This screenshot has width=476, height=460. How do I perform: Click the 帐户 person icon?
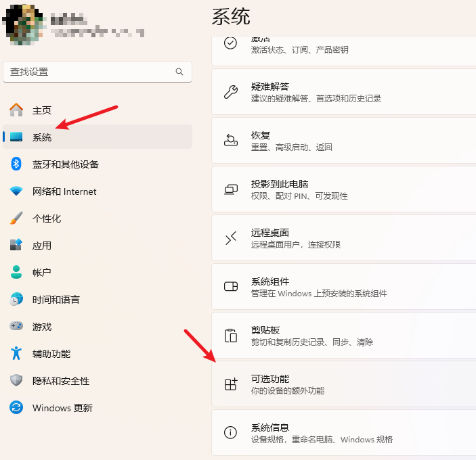click(16, 273)
